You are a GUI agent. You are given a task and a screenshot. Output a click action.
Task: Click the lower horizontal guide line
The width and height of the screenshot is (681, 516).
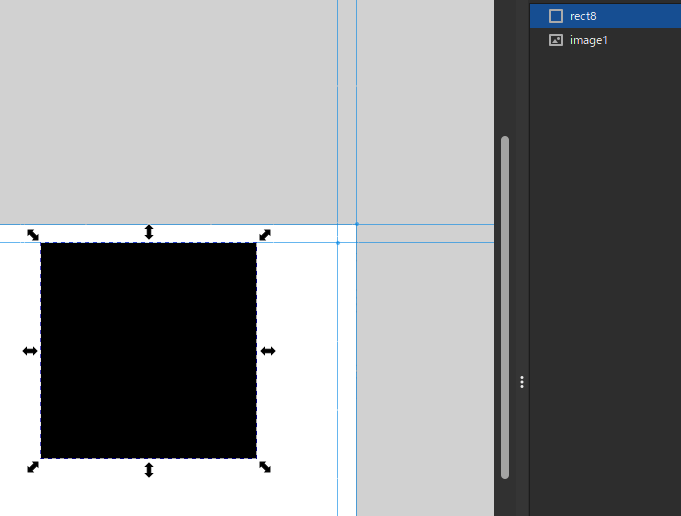tap(420, 242)
